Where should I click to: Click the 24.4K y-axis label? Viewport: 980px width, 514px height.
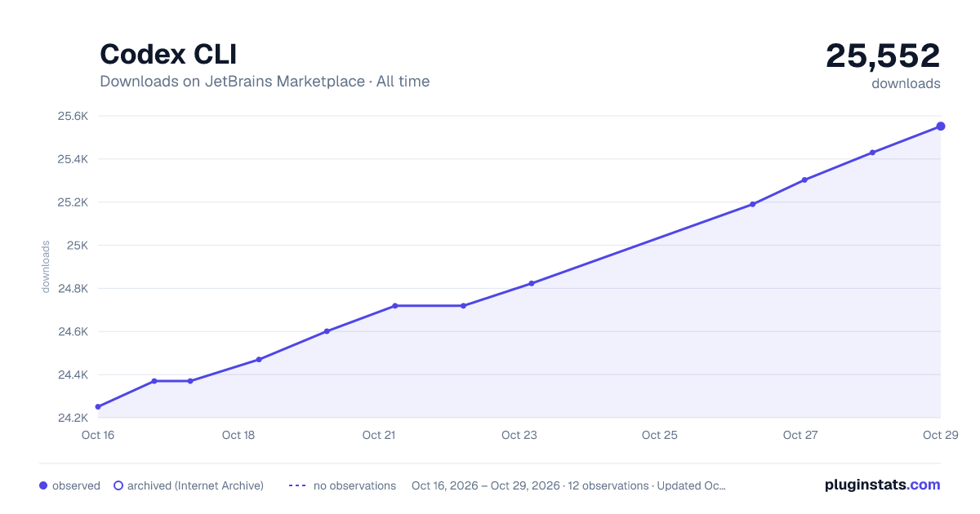[x=73, y=375]
